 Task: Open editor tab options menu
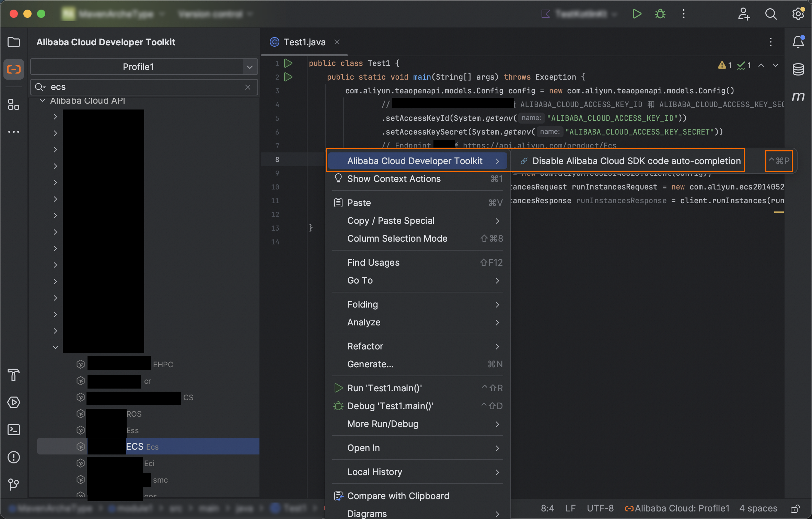[771, 42]
